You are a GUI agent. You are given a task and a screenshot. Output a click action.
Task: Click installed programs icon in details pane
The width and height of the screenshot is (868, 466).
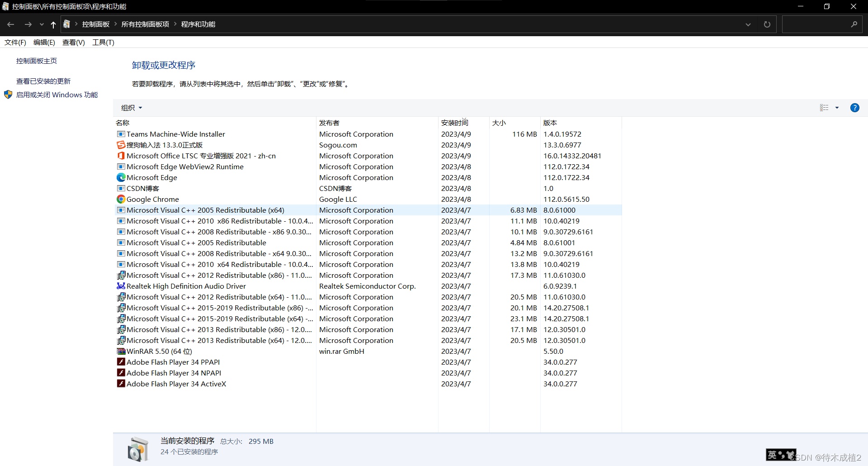138,449
